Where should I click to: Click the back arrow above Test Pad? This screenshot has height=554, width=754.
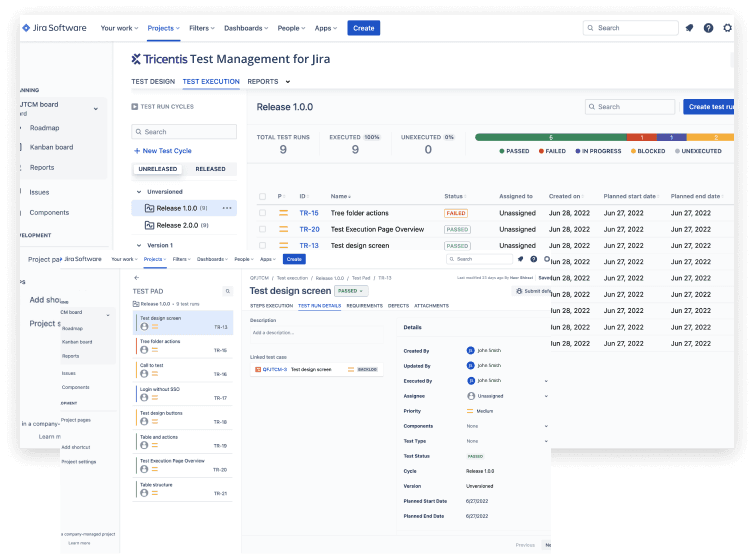click(137, 277)
